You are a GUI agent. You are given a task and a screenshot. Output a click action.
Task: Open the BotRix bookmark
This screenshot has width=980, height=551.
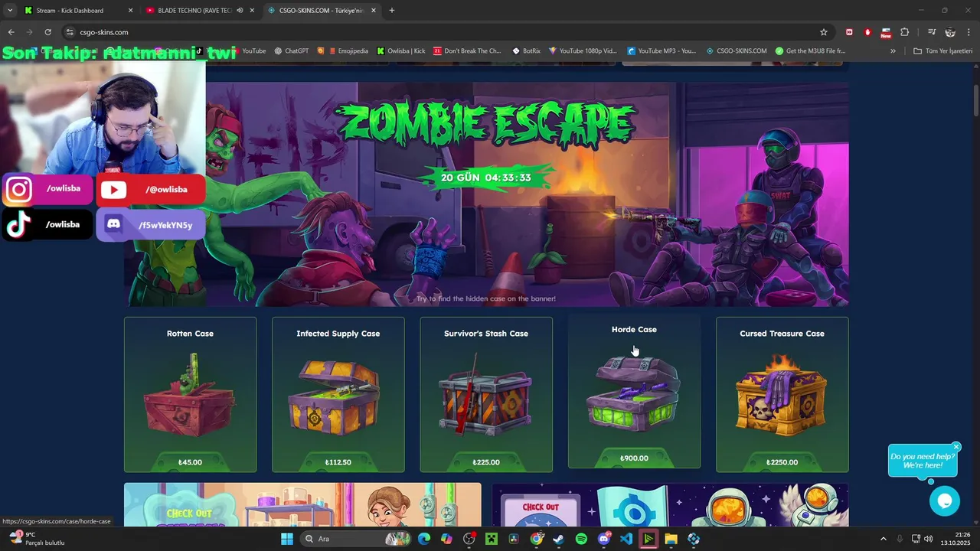pos(526,51)
